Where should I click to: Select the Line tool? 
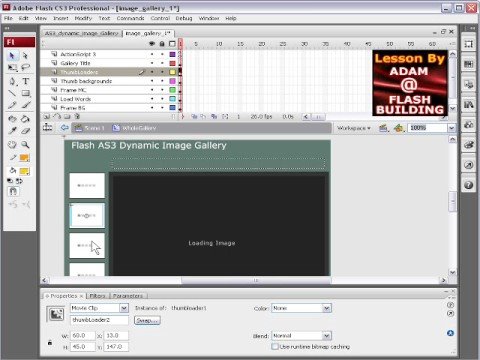(x=12, y=93)
